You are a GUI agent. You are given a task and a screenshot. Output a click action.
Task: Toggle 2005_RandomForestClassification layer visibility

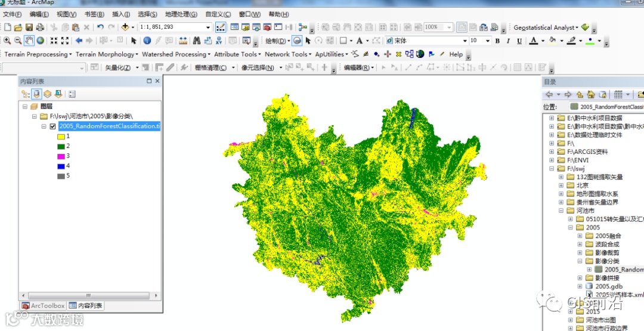pos(52,126)
